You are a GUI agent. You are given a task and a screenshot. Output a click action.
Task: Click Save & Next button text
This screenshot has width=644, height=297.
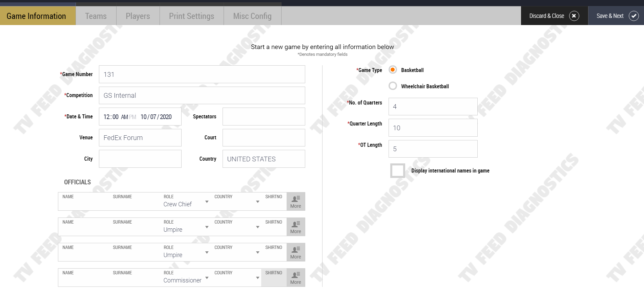click(x=610, y=16)
